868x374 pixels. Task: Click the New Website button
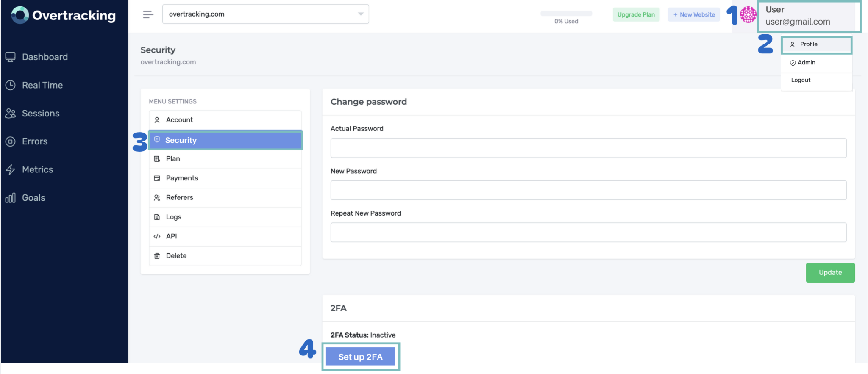coord(694,14)
